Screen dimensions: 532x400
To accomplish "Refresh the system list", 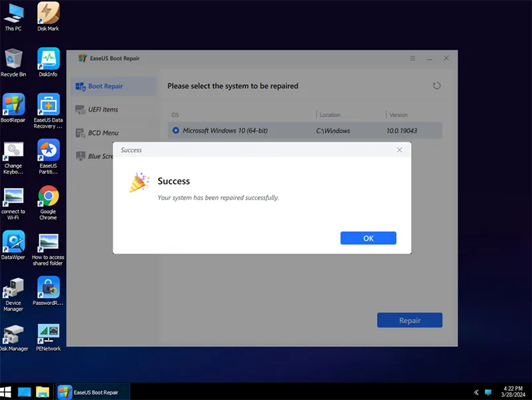I will tap(437, 86).
